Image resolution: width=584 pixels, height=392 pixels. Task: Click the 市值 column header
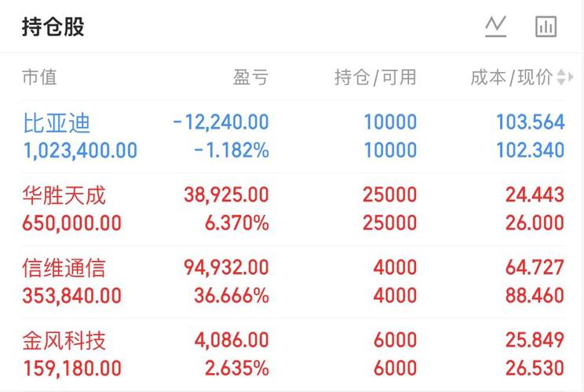[x=39, y=78]
